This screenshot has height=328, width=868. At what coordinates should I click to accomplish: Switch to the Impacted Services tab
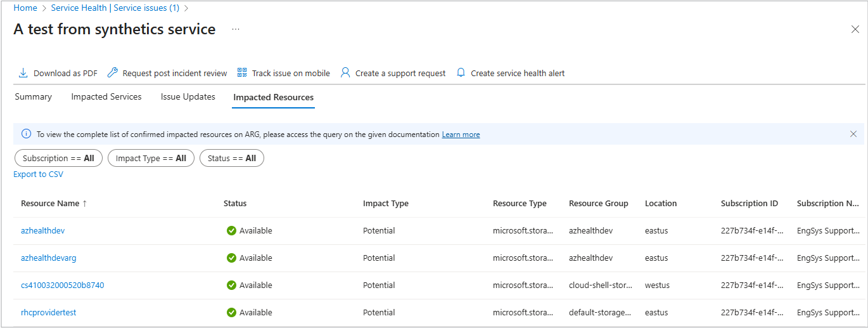click(106, 97)
